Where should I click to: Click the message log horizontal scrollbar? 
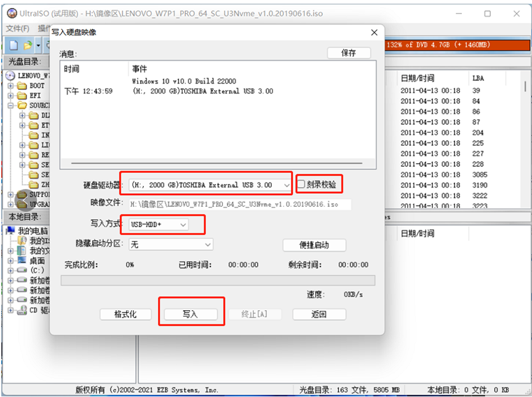coord(217,163)
